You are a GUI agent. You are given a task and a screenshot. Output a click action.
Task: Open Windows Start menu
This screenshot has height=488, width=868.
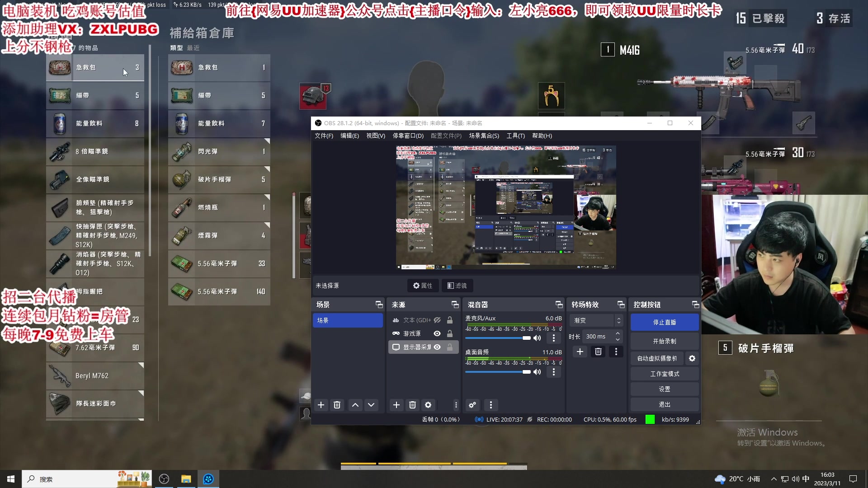11,479
